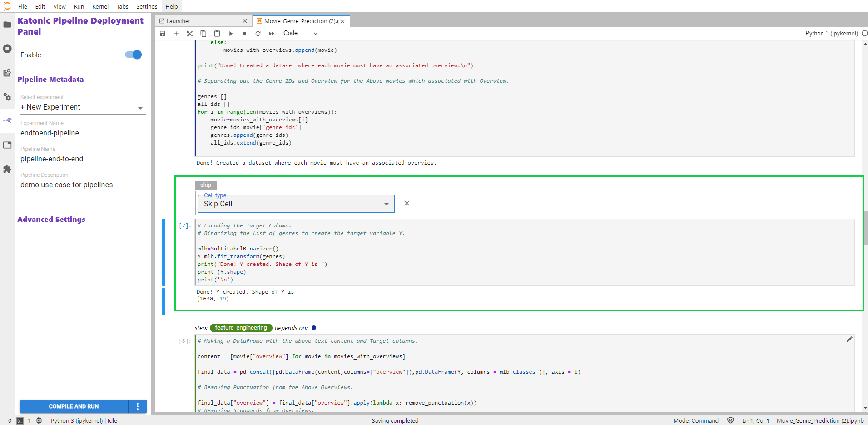Click the feature_engineering step label
Screen dimensions: 868x425
pyautogui.click(x=241, y=328)
